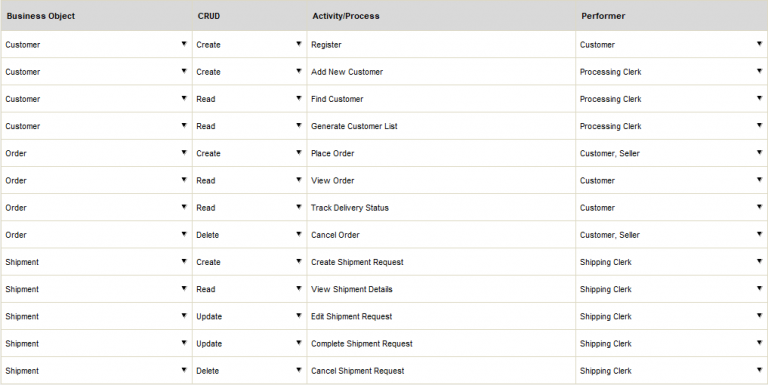Click the Track Delivery Status activity field
Image resolution: width=768 pixels, height=385 pixels.
[441, 208]
